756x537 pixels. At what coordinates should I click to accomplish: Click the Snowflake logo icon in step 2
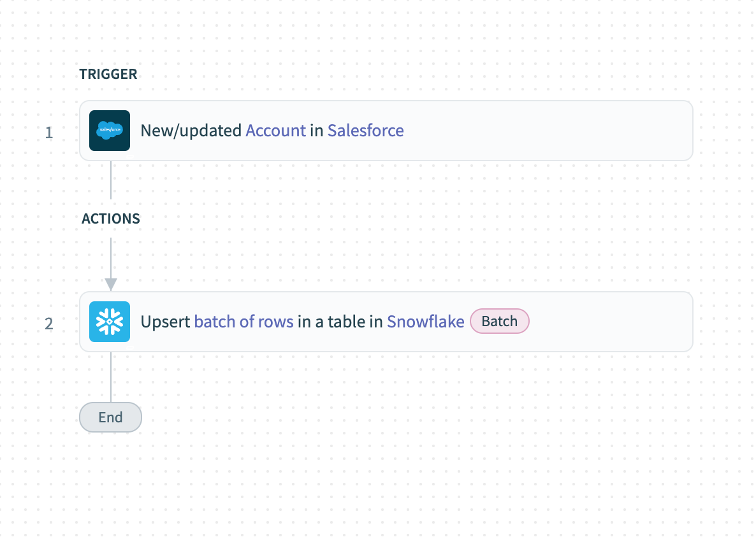110,322
